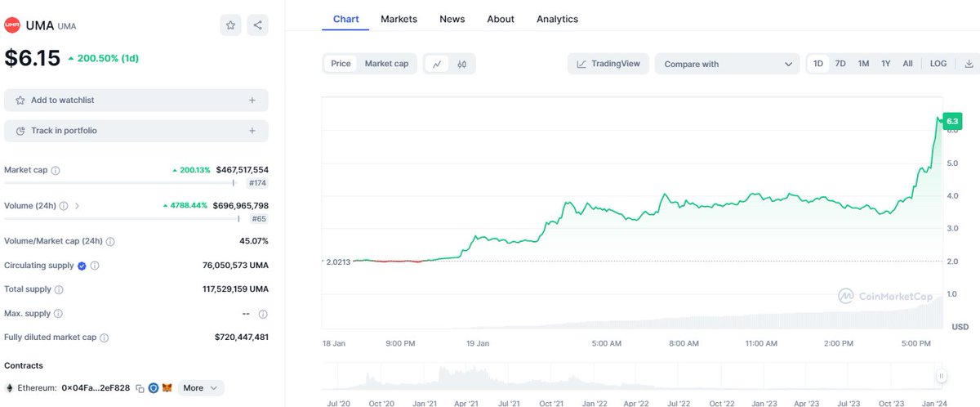The width and height of the screenshot is (980, 407).
Task: Click the plus icon beside Track in portfolio
Action: [x=252, y=130]
